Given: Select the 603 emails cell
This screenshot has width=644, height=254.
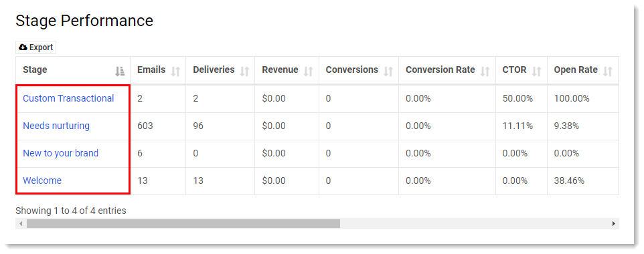Looking at the screenshot, I should tap(158, 126).
